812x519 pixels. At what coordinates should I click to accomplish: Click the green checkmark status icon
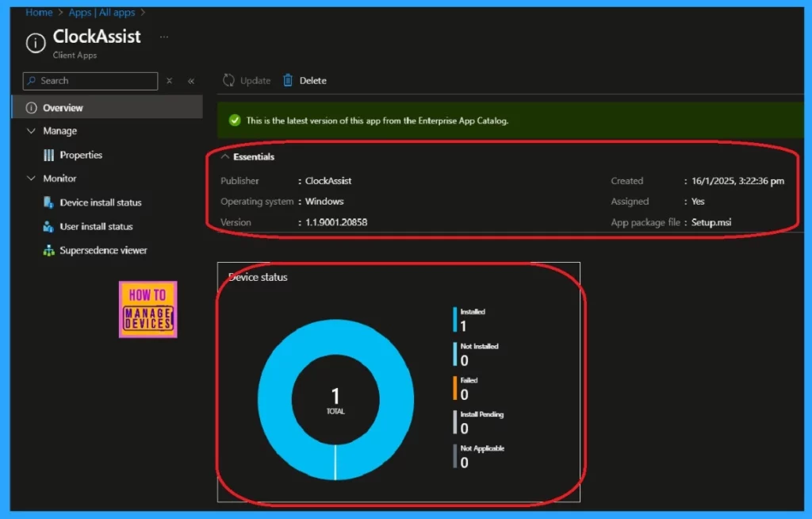pyautogui.click(x=235, y=121)
